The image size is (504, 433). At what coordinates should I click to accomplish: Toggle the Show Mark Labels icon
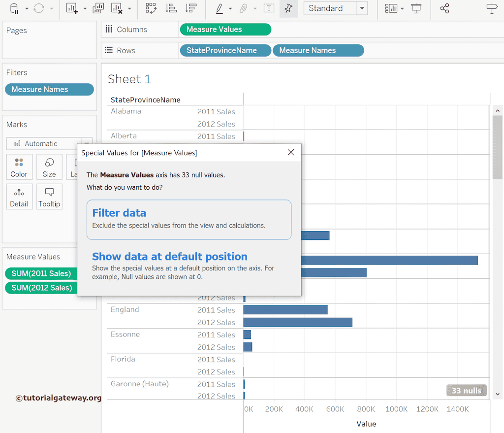(269, 8)
